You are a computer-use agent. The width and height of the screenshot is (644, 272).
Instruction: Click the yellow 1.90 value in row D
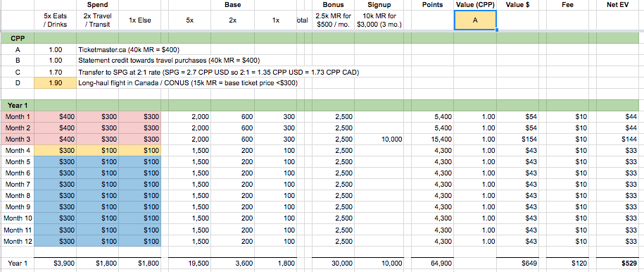(x=55, y=84)
